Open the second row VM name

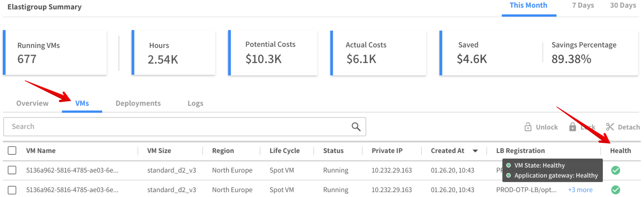pos(72,190)
